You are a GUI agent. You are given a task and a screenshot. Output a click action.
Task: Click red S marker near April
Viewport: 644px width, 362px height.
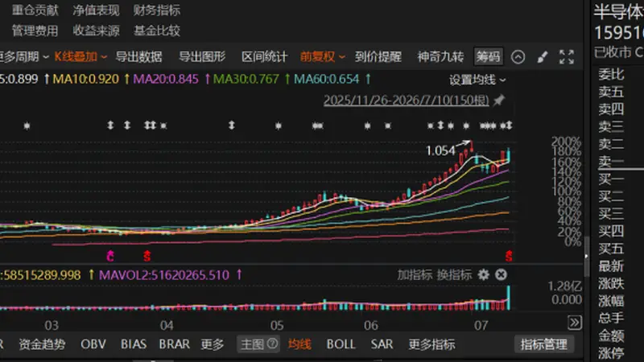point(147,257)
